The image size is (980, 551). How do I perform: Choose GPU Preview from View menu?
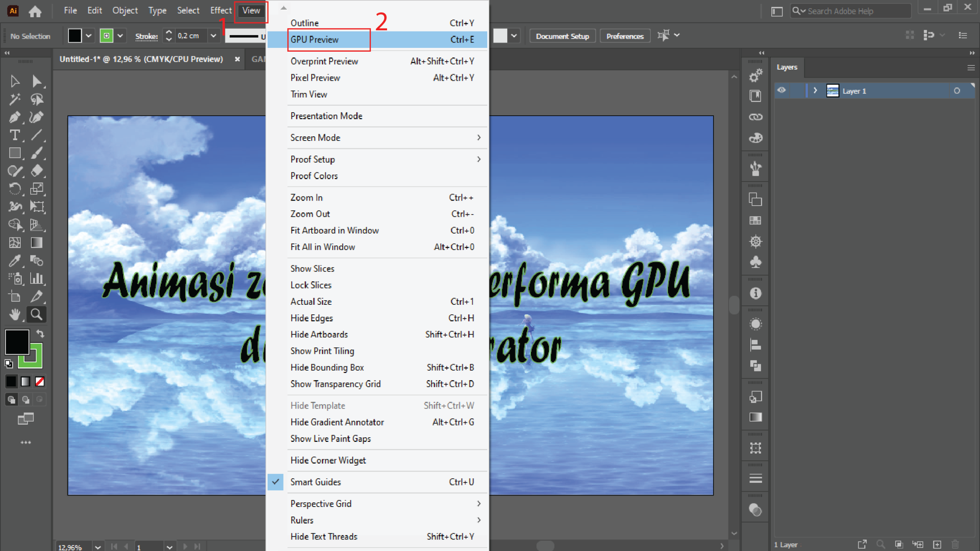tap(315, 39)
